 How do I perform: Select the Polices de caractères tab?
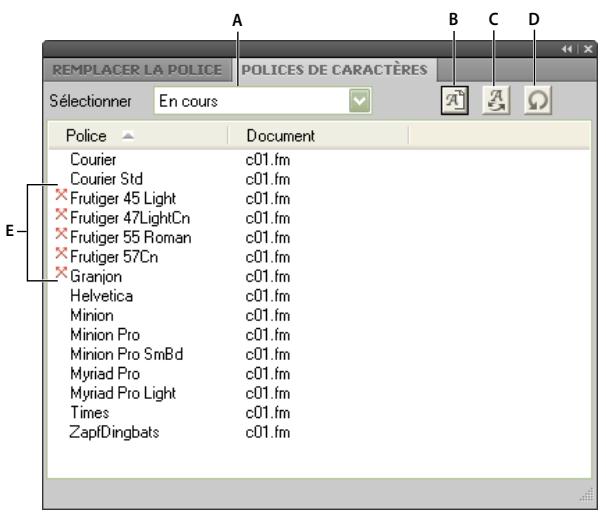tap(335, 70)
